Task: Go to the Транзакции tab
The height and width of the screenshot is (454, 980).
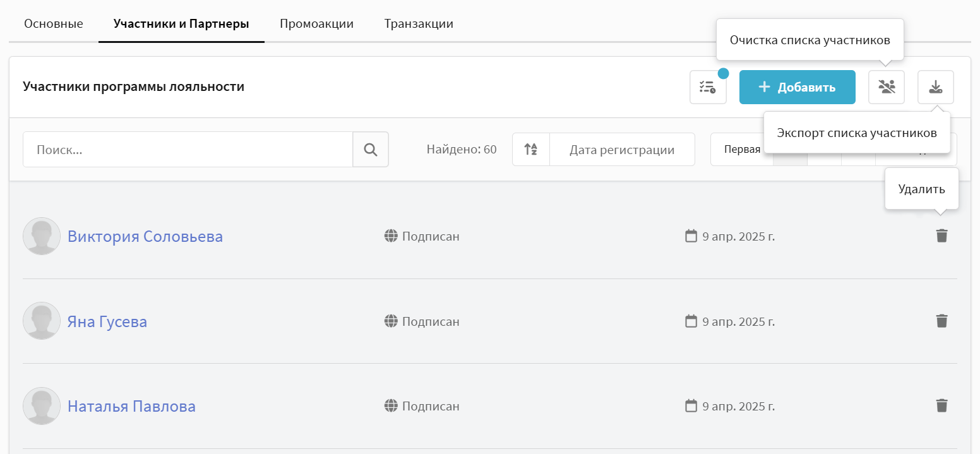Action: 419,24
